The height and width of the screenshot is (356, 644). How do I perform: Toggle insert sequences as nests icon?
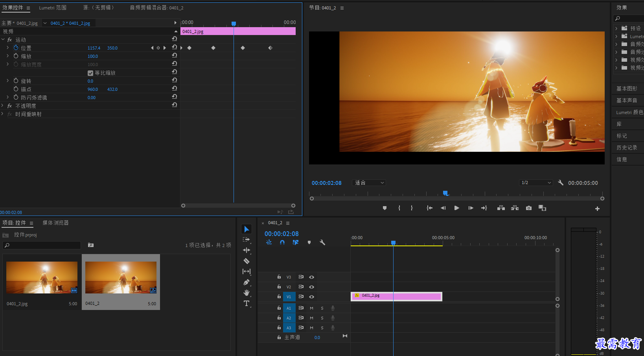[269, 242]
